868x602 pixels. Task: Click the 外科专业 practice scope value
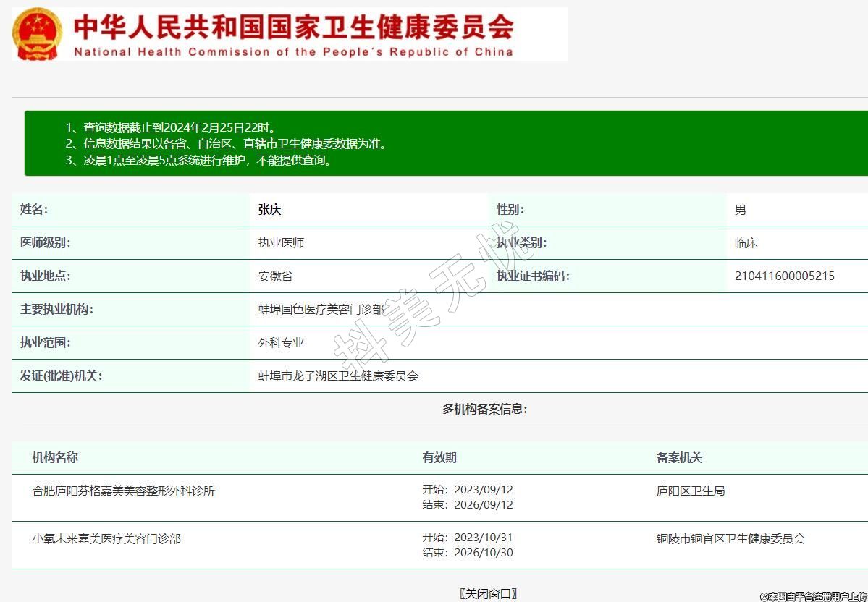[x=281, y=343]
